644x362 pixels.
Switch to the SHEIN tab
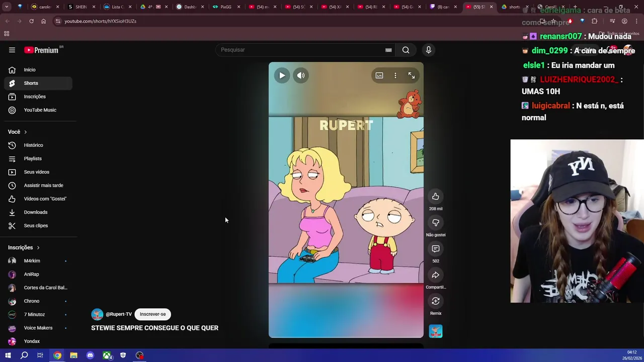pos(82,7)
